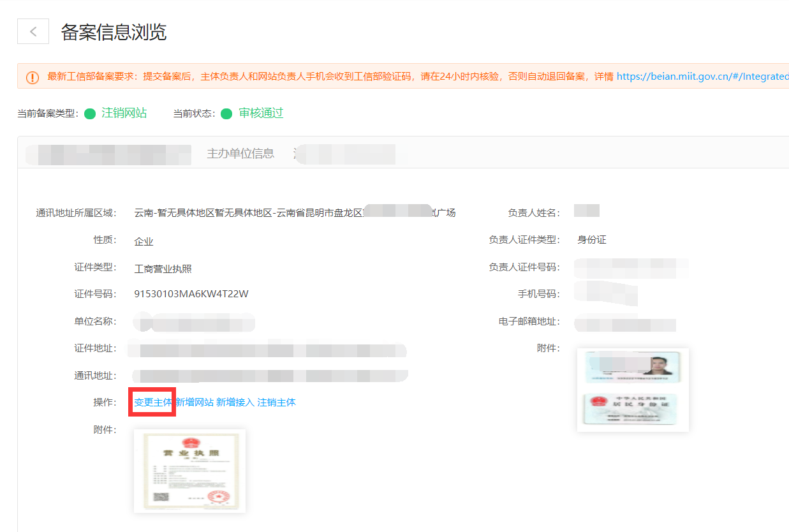
Task: Click the 工商营业执照 certificate type link
Action: 165,267
